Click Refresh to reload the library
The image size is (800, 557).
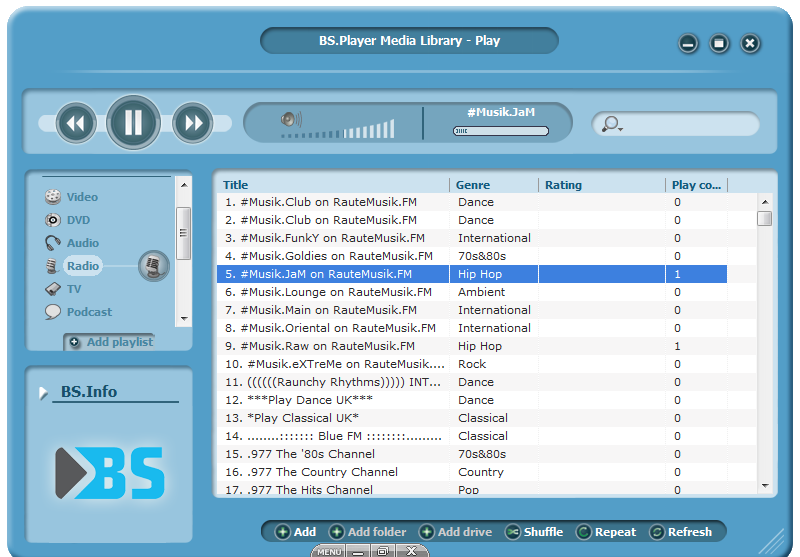coord(681,532)
